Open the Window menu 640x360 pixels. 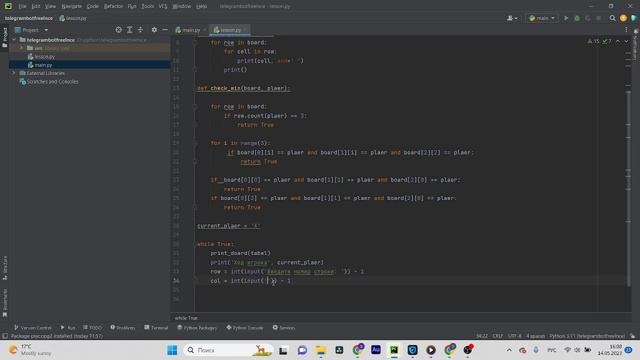(182, 6)
